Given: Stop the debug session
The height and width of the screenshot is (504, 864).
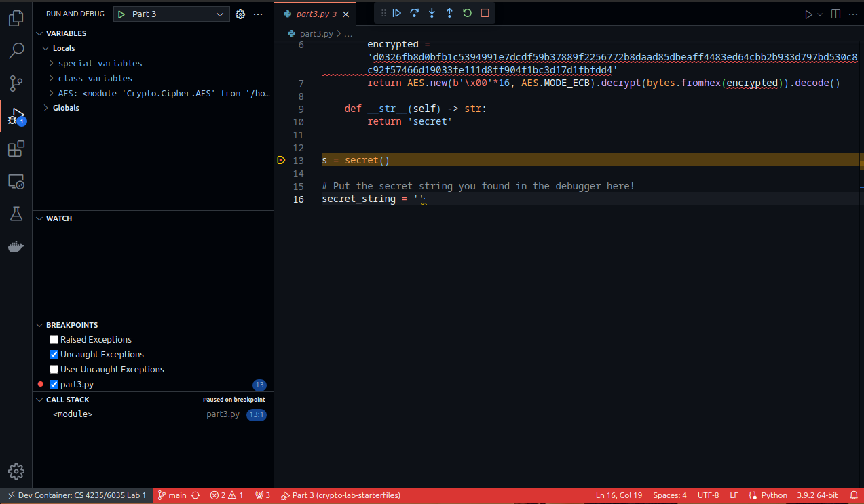Looking at the screenshot, I should pos(485,13).
